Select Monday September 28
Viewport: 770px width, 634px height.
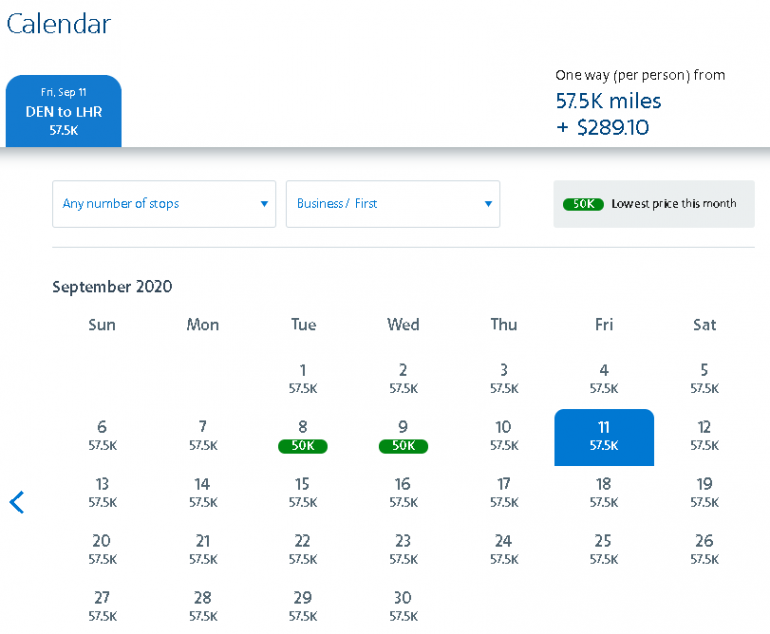(203, 606)
